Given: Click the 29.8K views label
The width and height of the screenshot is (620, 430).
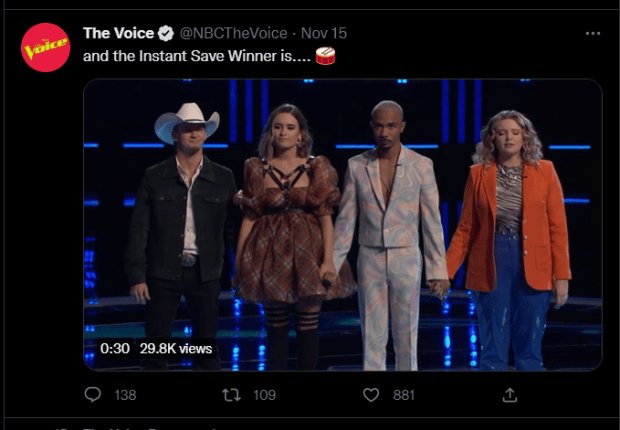Looking at the screenshot, I should [x=175, y=348].
